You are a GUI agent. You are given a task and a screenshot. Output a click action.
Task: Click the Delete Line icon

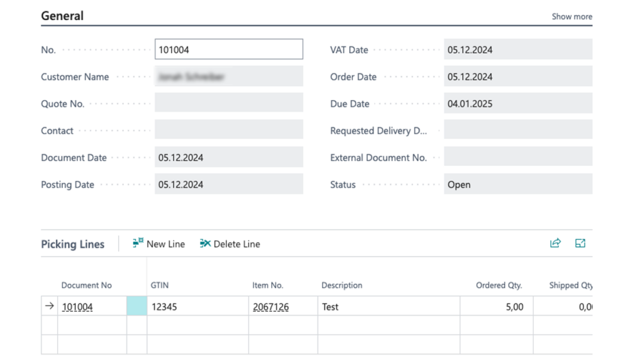[205, 243]
